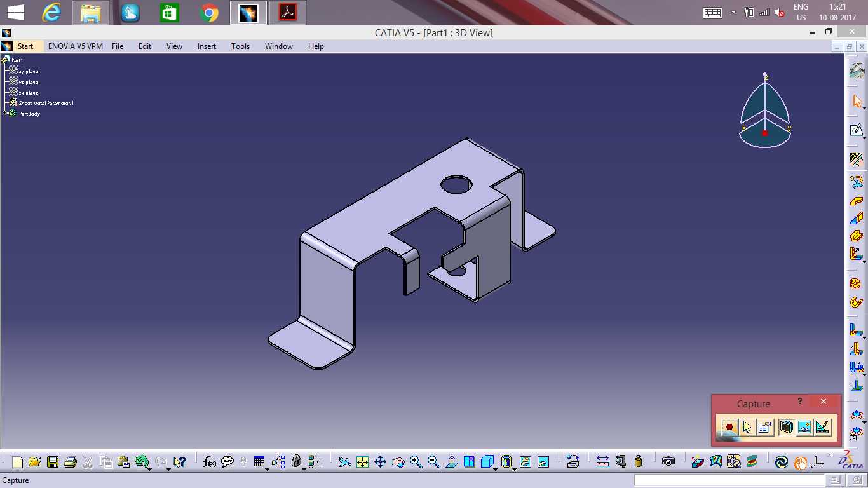Zoom In on the model
Image resolution: width=868 pixels, height=488 pixels.
click(x=416, y=462)
